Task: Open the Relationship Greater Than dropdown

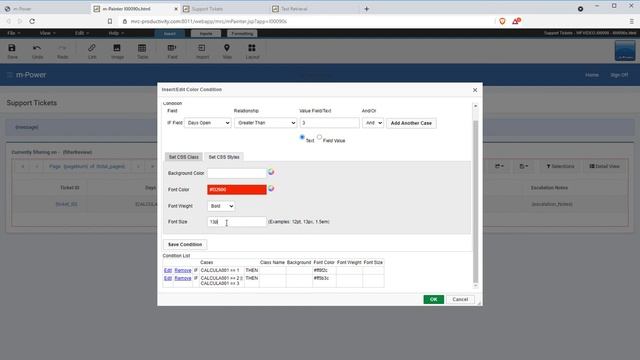Action: [x=265, y=123]
